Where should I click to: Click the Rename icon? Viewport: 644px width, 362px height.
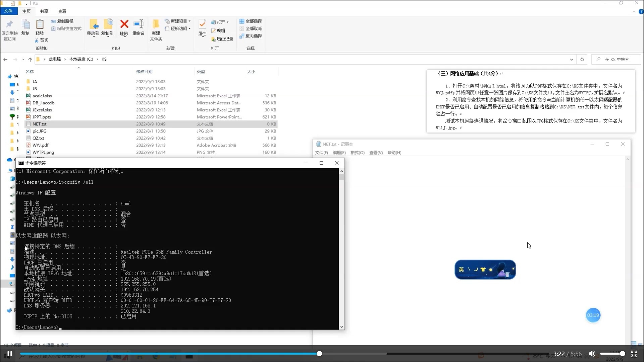click(138, 24)
